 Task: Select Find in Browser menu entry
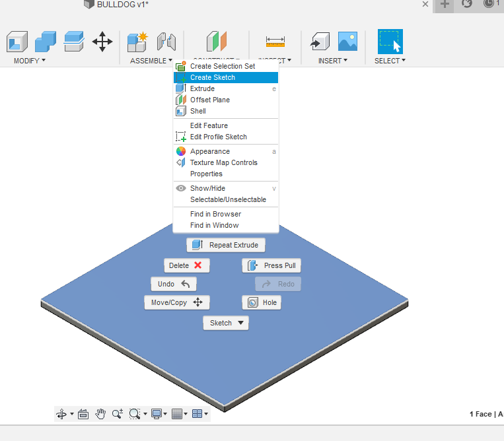tap(226, 214)
